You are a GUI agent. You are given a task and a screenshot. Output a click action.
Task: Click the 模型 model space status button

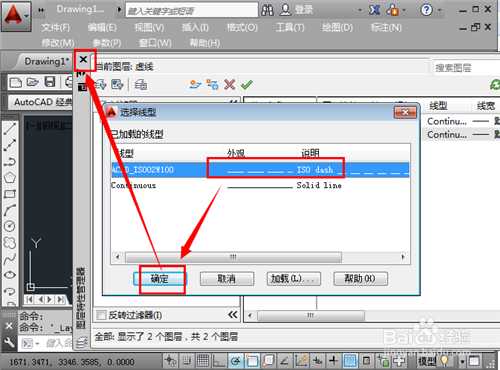click(x=427, y=361)
